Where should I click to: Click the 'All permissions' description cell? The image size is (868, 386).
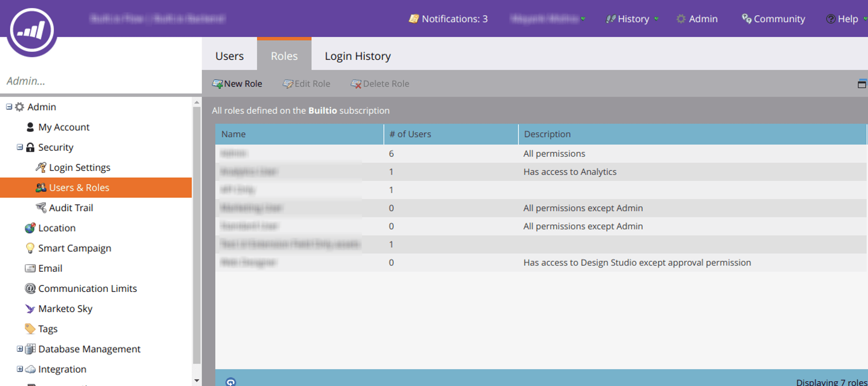point(554,154)
